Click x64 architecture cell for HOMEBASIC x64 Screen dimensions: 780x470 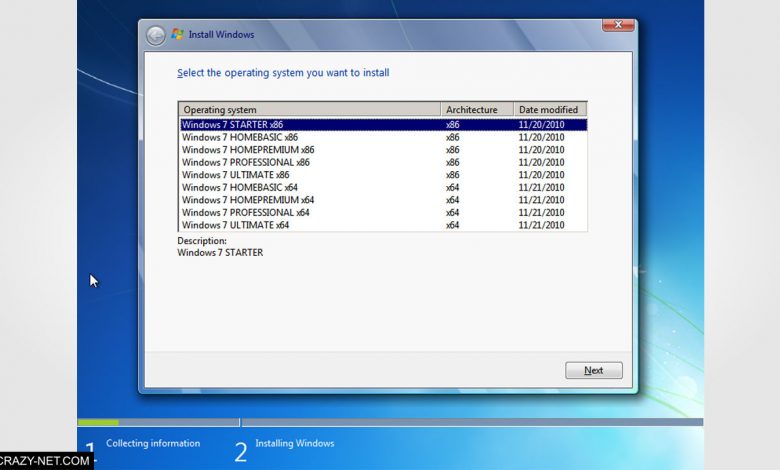click(453, 188)
